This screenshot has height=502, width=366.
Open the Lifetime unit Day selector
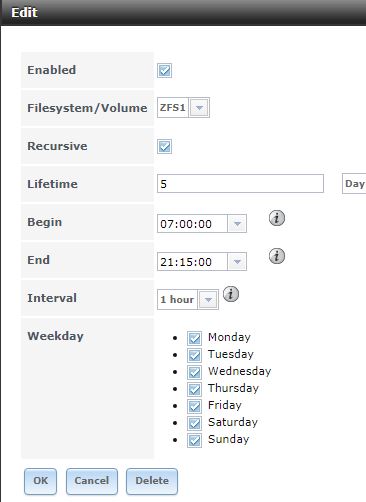point(354,184)
